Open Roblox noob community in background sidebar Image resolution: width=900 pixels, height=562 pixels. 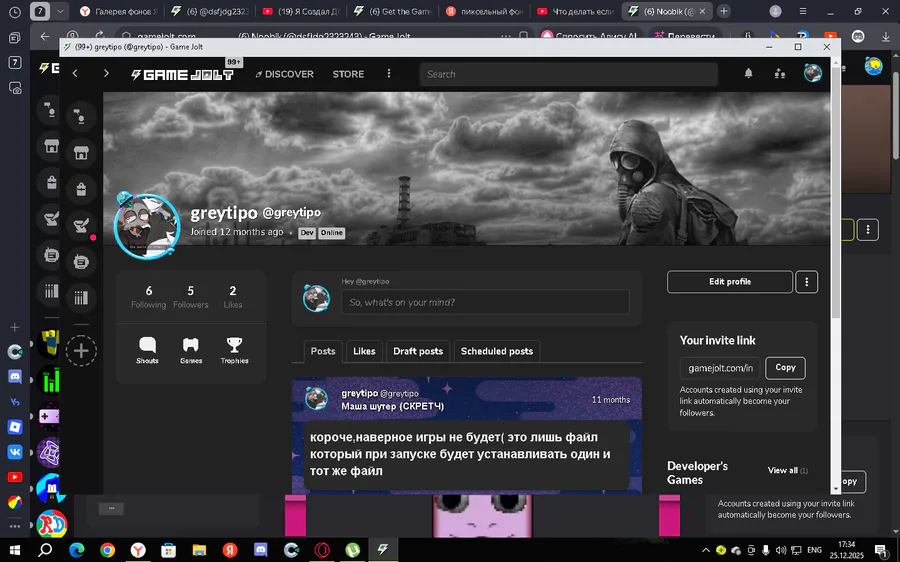coord(50,343)
